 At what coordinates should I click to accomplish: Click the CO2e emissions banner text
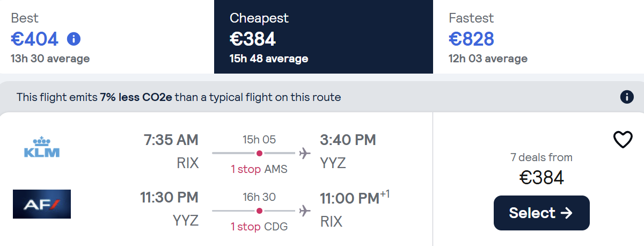[179, 97]
